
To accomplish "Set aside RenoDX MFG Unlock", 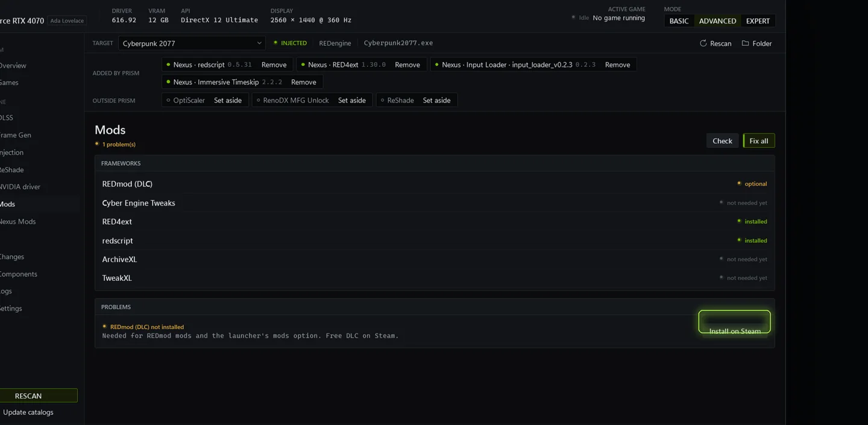I will [x=352, y=100].
